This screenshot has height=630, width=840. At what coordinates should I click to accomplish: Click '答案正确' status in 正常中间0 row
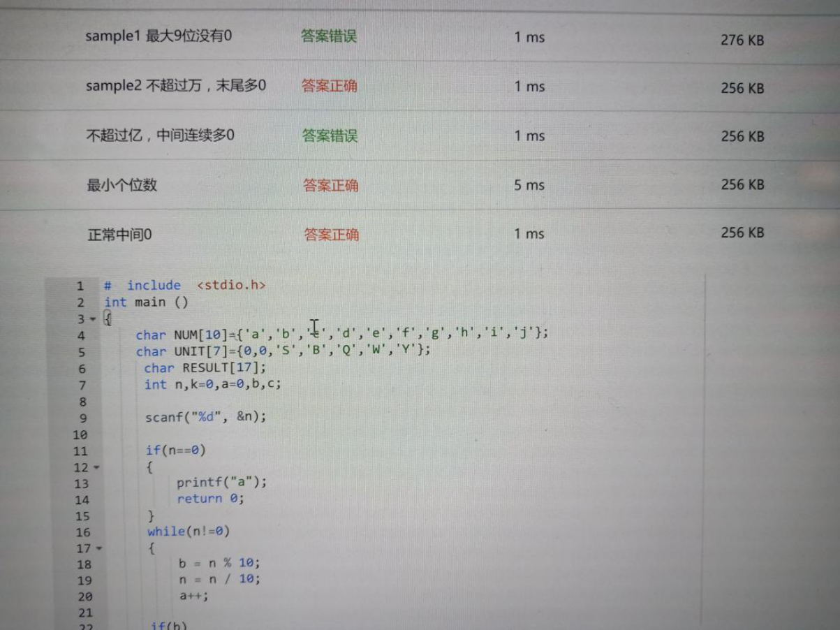click(x=332, y=235)
